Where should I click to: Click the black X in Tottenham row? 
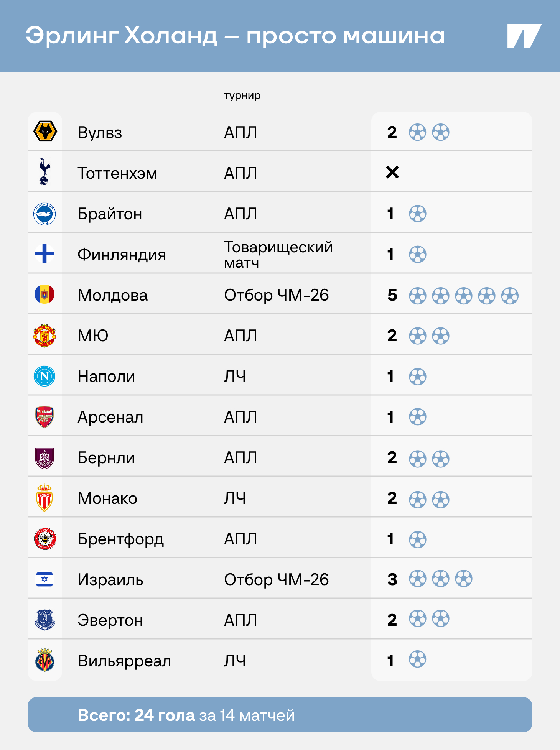392,172
